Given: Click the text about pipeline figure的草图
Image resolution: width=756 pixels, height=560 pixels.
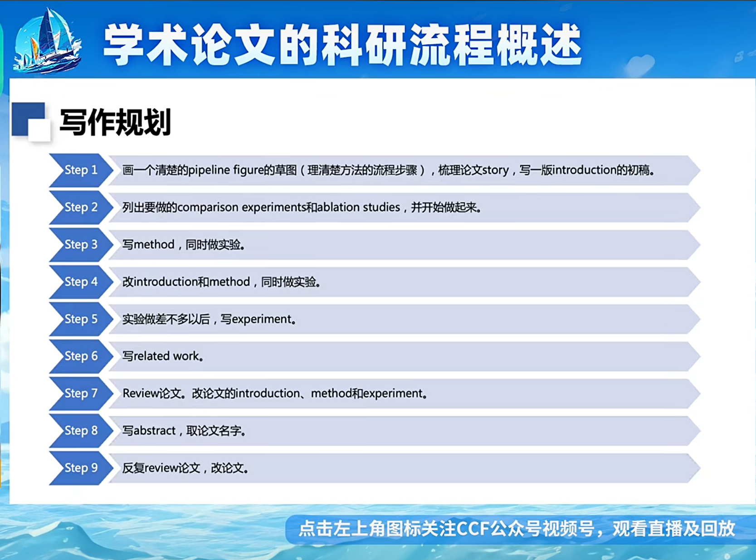Looking at the screenshot, I should (x=389, y=170).
